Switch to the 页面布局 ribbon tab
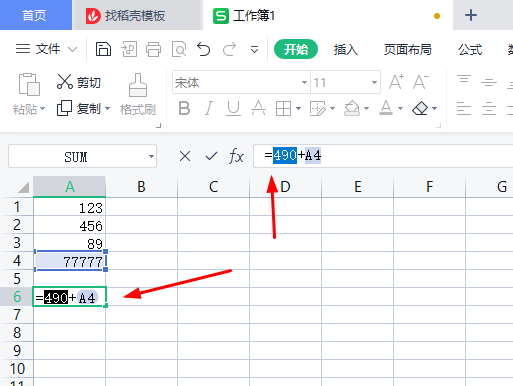 [x=407, y=50]
